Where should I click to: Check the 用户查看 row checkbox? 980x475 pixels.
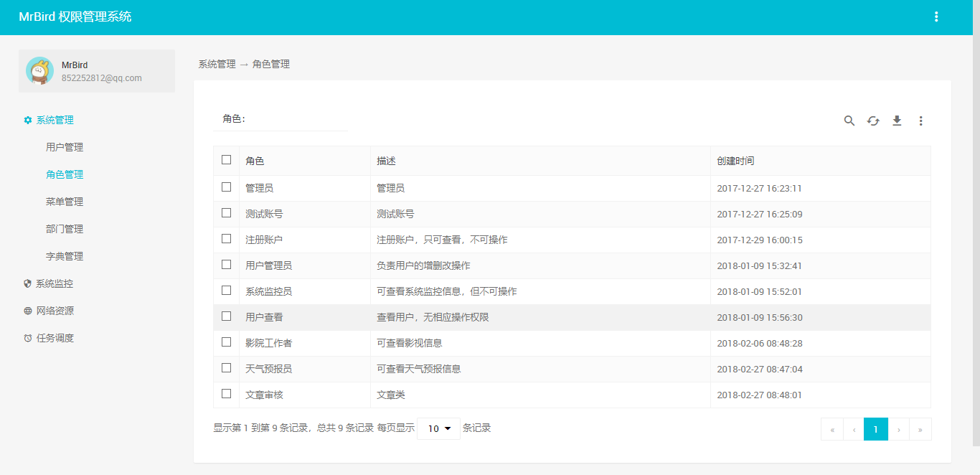click(x=227, y=316)
